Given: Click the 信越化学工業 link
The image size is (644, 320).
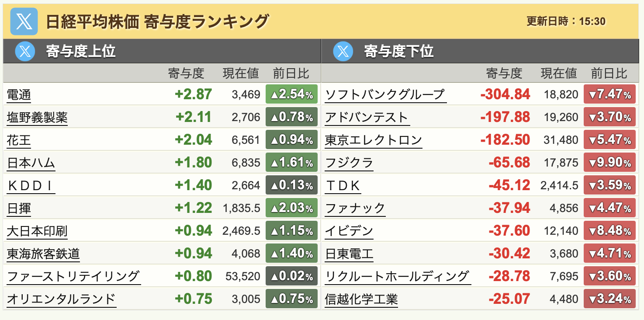Looking at the screenshot, I should click(x=361, y=299).
